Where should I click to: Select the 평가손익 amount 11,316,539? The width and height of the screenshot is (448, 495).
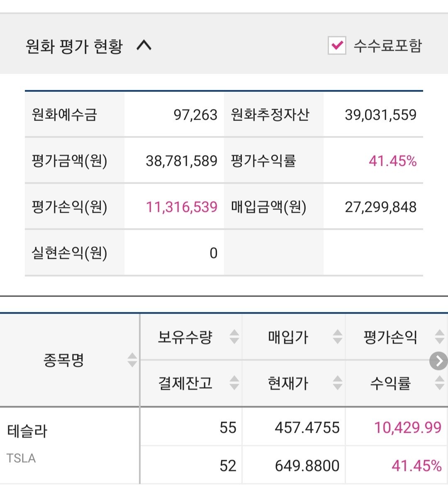pyautogui.click(x=182, y=206)
